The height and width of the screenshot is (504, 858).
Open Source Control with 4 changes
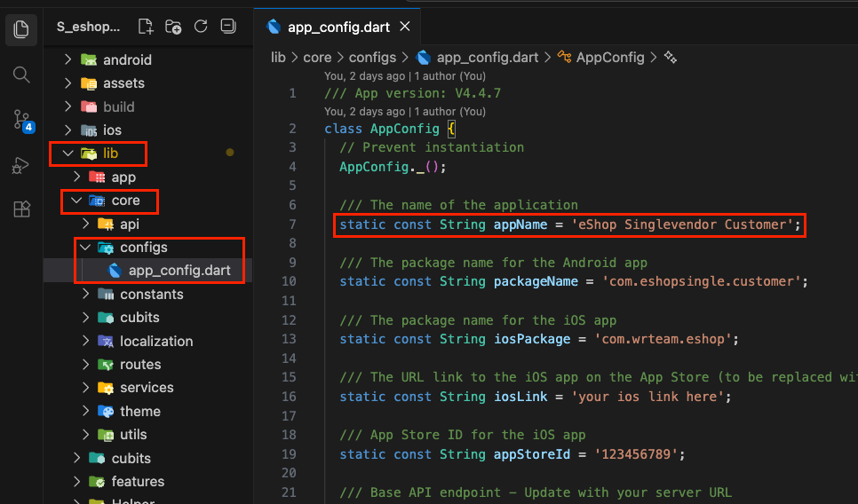[21, 119]
